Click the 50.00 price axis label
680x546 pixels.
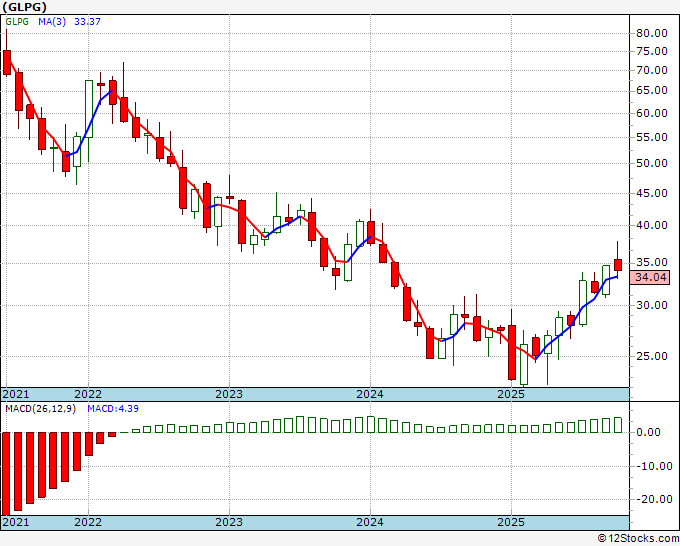tap(651, 163)
